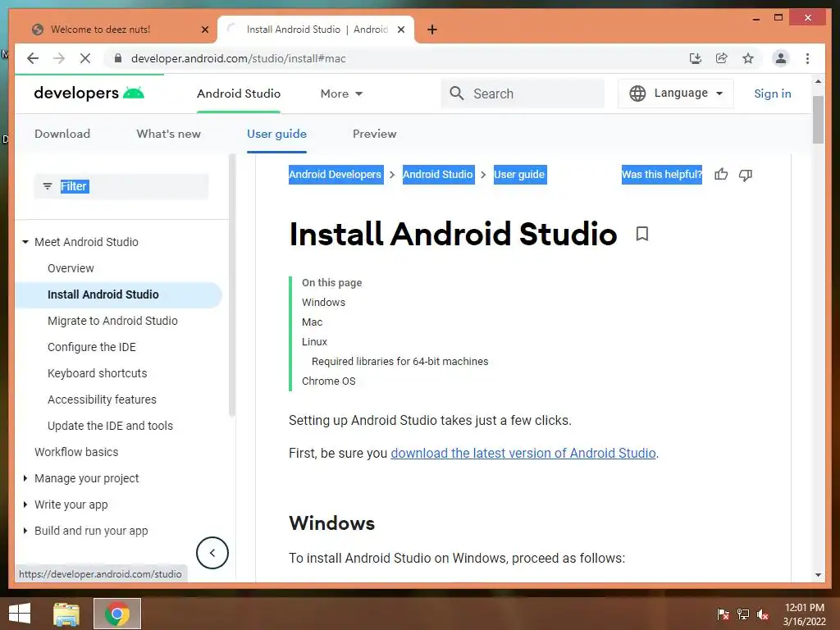
Task: Open Overview in sidebar
Action: [x=71, y=268]
